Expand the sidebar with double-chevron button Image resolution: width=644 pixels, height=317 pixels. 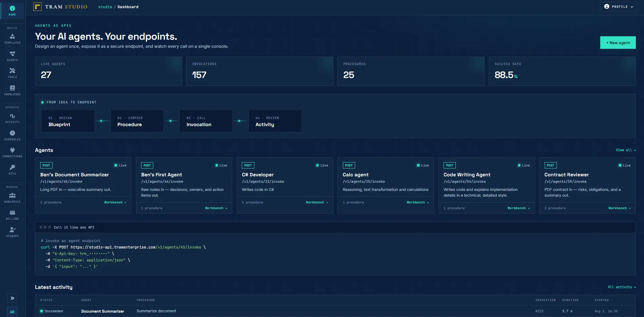pyautogui.click(x=12, y=298)
